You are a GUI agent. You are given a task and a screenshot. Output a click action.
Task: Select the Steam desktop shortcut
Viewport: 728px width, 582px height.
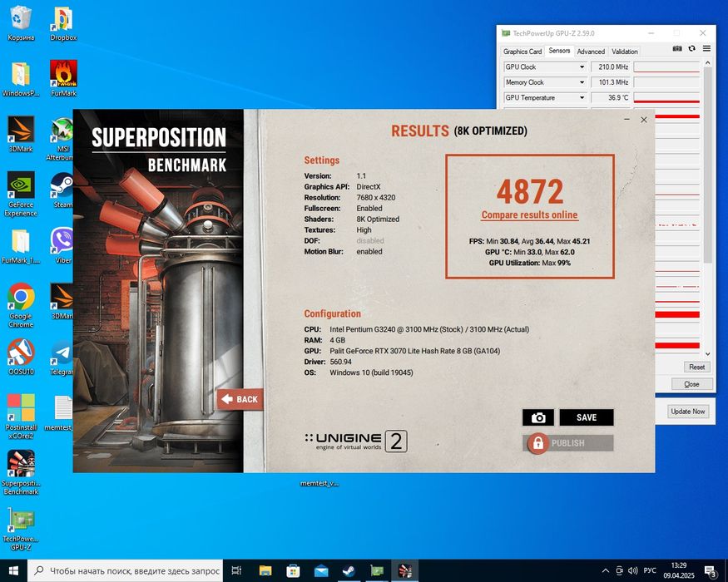pos(63,190)
